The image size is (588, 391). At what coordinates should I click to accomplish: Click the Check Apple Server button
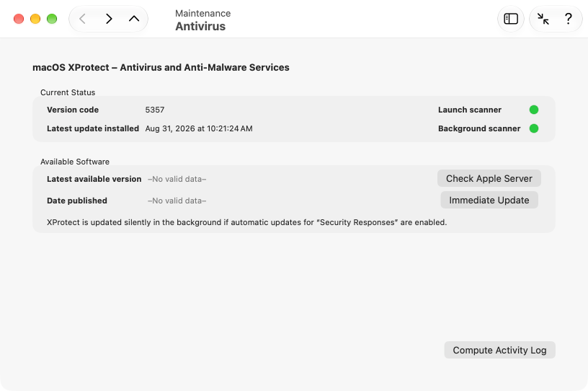point(489,178)
